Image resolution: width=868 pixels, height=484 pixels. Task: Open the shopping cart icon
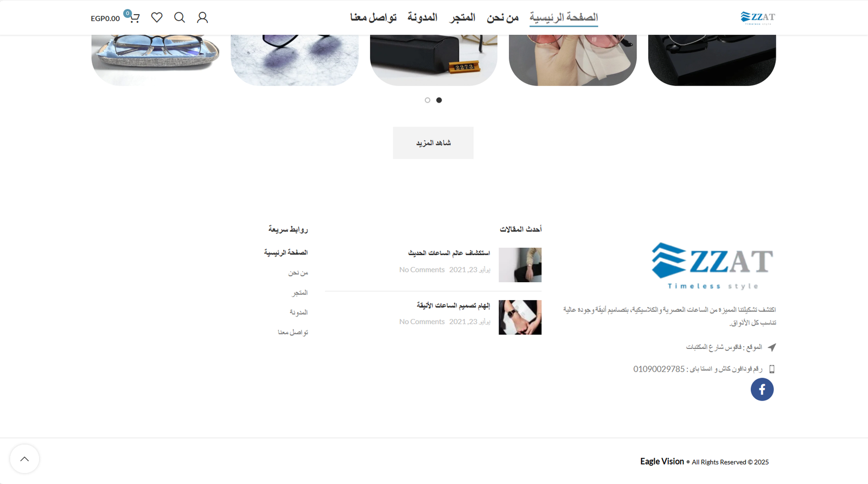point(134,17)
